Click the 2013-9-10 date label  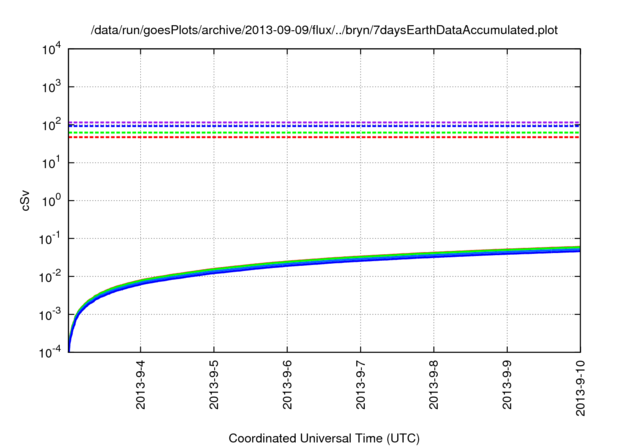pos(580,388)
